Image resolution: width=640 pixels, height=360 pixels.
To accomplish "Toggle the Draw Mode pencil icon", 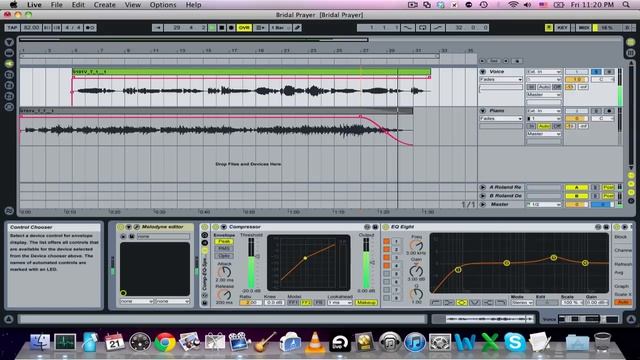I will 298,28.
